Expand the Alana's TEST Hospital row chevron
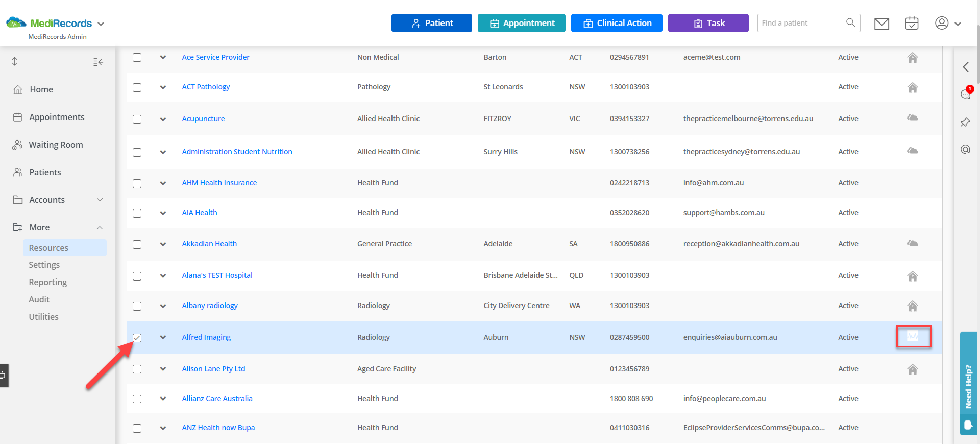Image resolution: width=980 pixels, height=444 pixels. tap(163, 276)
